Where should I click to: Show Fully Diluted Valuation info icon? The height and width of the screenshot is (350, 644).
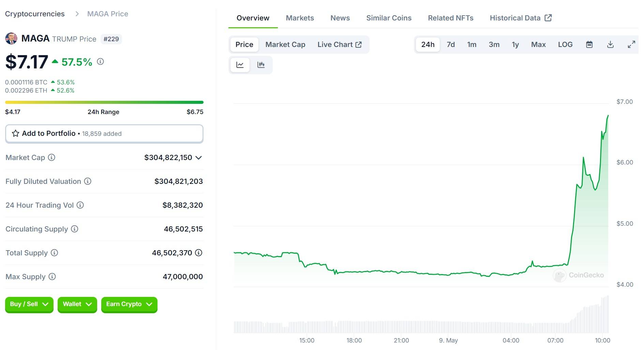click(x=88, y=181)
